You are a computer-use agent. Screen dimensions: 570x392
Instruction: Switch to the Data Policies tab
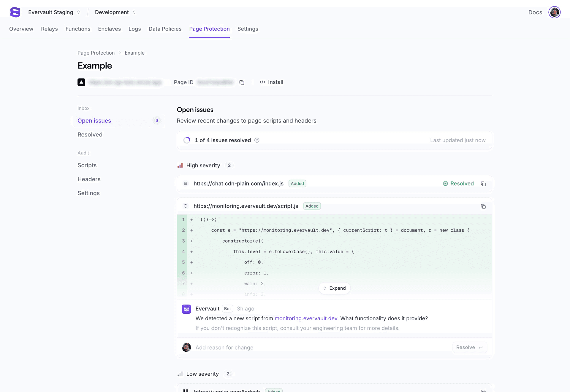165,29
